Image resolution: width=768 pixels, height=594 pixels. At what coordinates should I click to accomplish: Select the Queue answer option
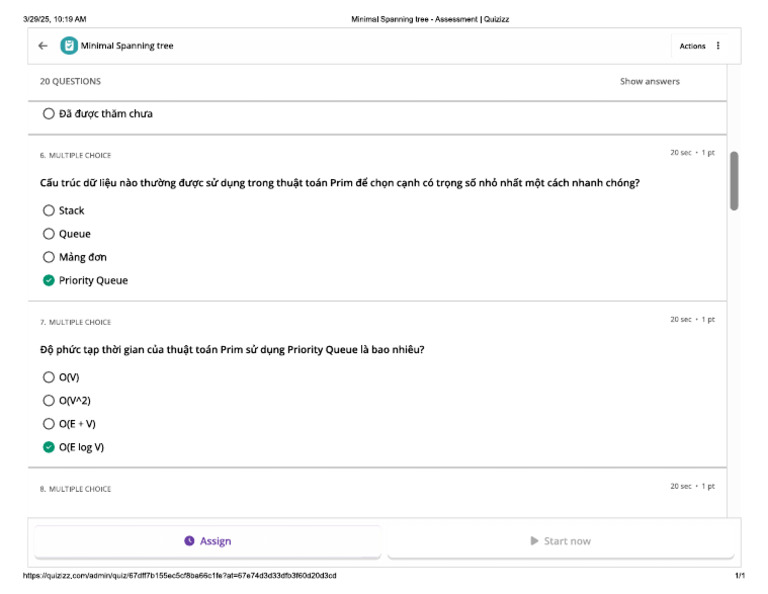coord(49,234)
